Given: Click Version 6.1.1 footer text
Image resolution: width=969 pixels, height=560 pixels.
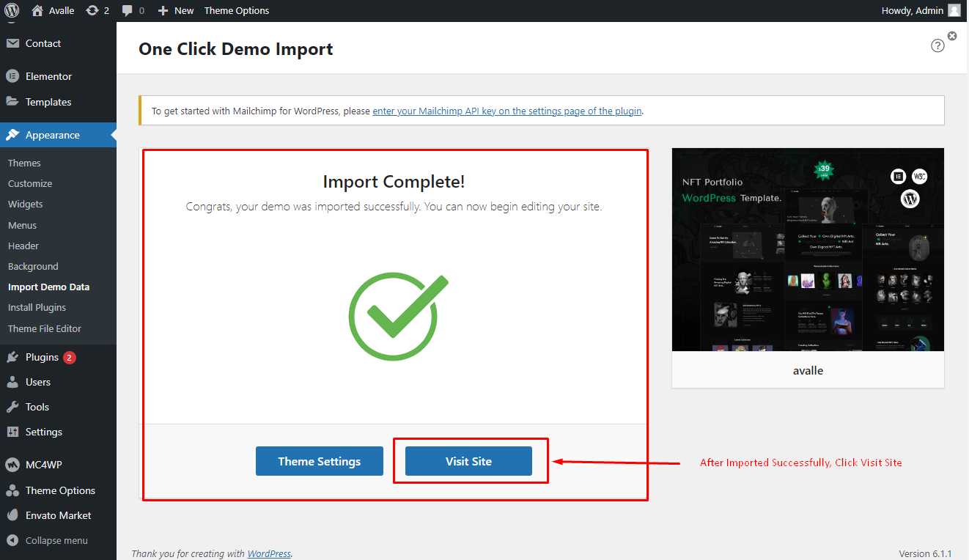Looking at the screenshot, I should tap(925, 553).
